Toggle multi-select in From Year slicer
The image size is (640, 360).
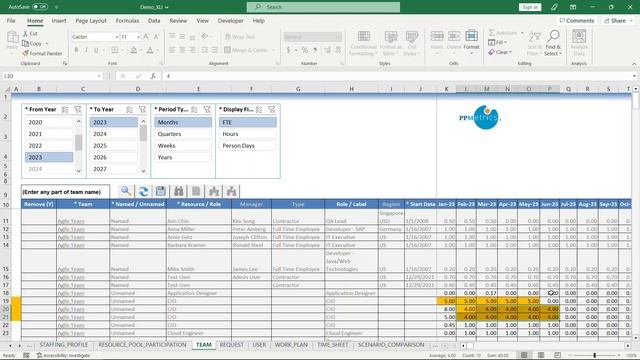65,109
